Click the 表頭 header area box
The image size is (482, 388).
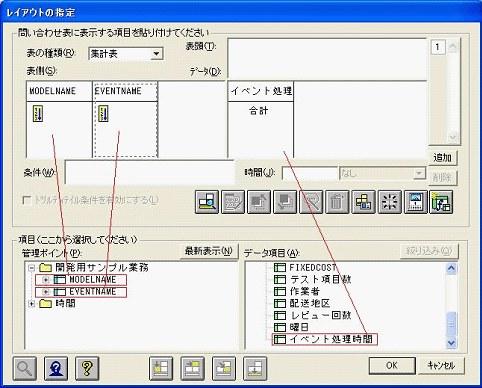coord(327,59)
